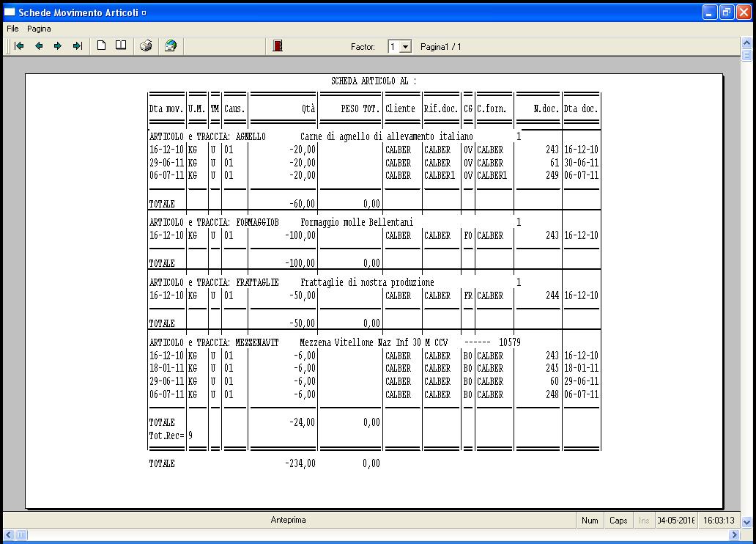Click the "FR" code in FRATTAGLIE row
Screen dimensions: 756x544
[x=468, y=295]
